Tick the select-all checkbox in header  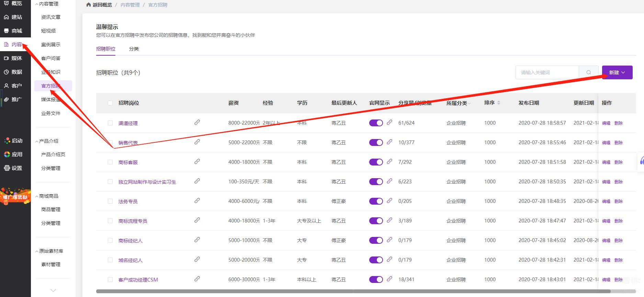pos(110,103)
